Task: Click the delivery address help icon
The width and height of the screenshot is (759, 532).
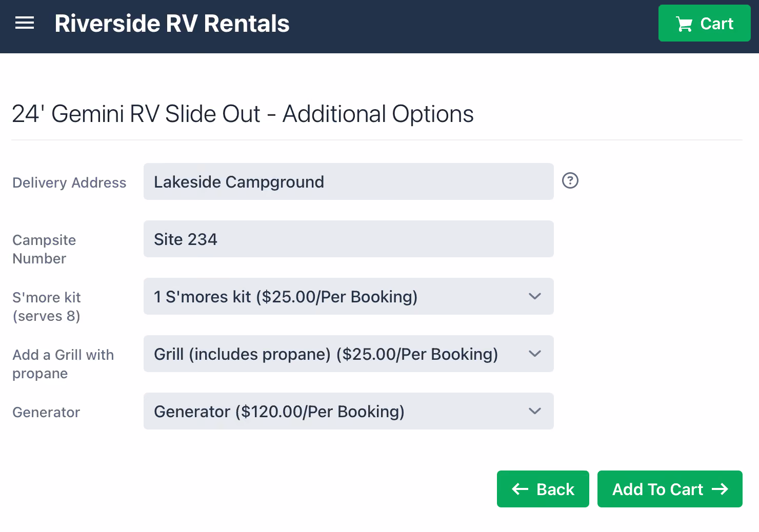Action: point(570,180)
